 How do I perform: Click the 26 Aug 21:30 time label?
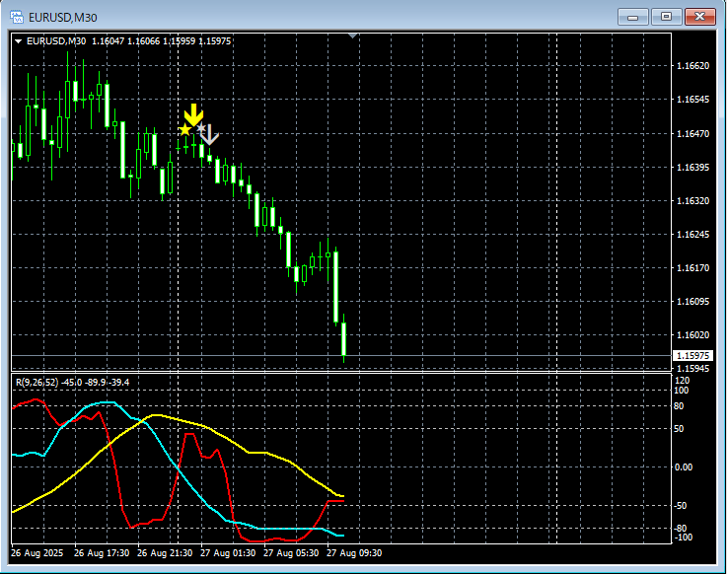pos(165,553)
